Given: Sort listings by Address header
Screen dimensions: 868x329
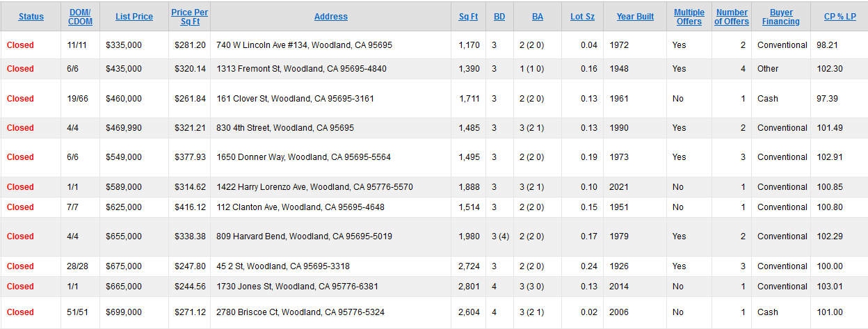Looking at the screenshot, I should tap(331, 17).
